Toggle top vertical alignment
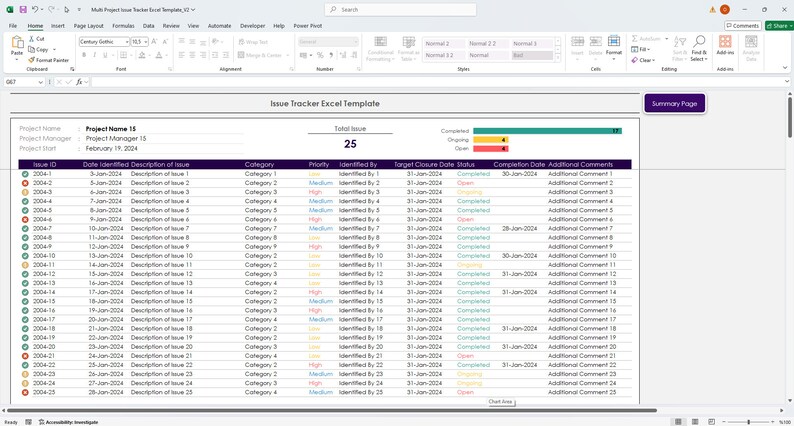The width and height of the screenshot is (794, 426). click(x=182, y=42)
